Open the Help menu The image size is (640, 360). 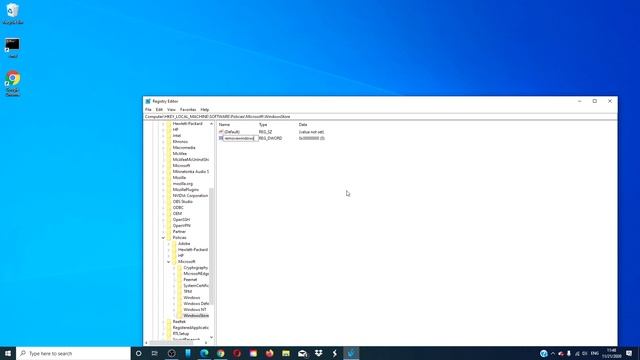(x=205, y=110)
